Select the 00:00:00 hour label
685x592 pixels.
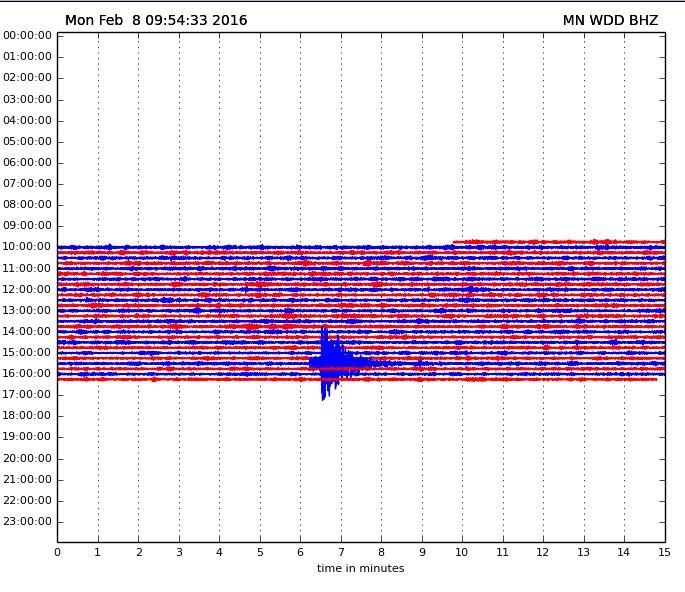click(27, 35)
